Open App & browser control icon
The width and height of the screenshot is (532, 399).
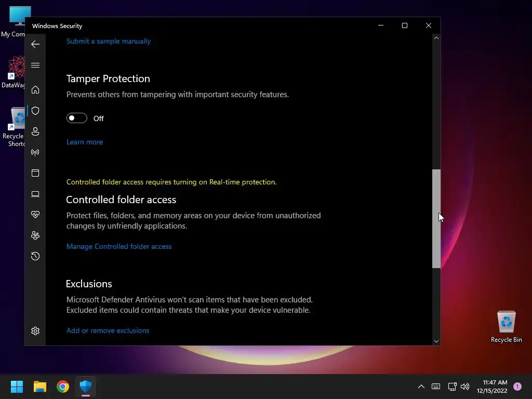[x=35, y=173]
